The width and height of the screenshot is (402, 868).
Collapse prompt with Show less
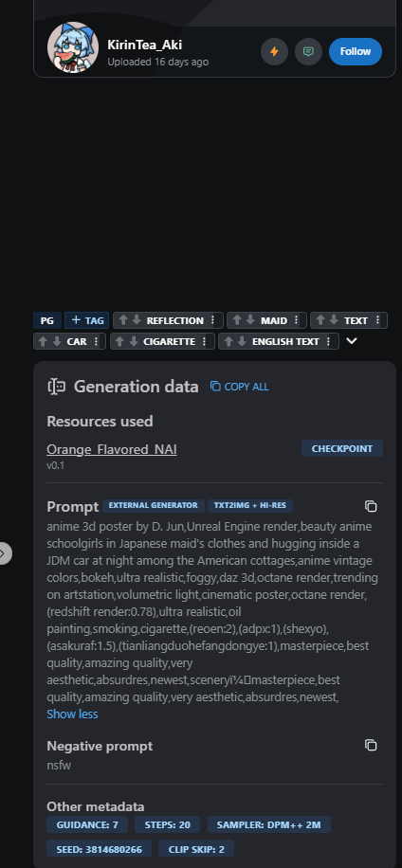coord(73,714)
